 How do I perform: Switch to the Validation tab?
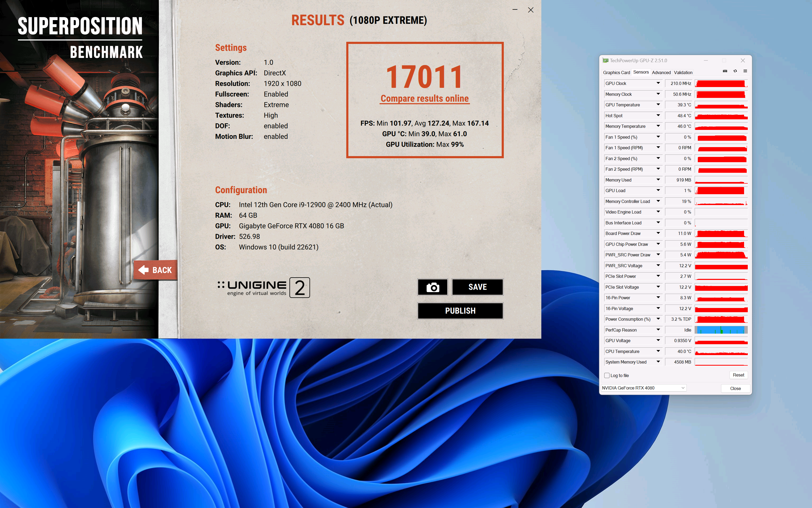683,72
